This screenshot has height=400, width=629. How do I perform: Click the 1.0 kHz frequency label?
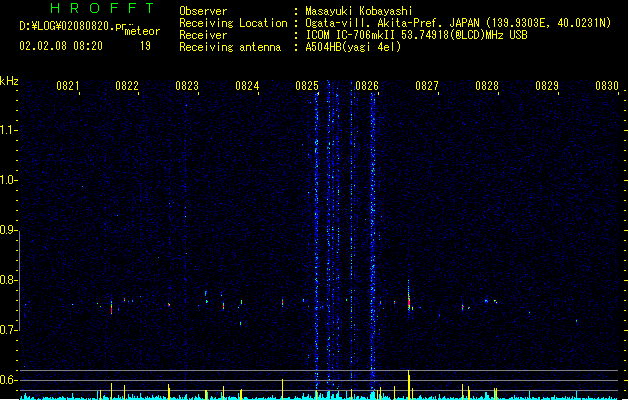[x=8, y=180]
